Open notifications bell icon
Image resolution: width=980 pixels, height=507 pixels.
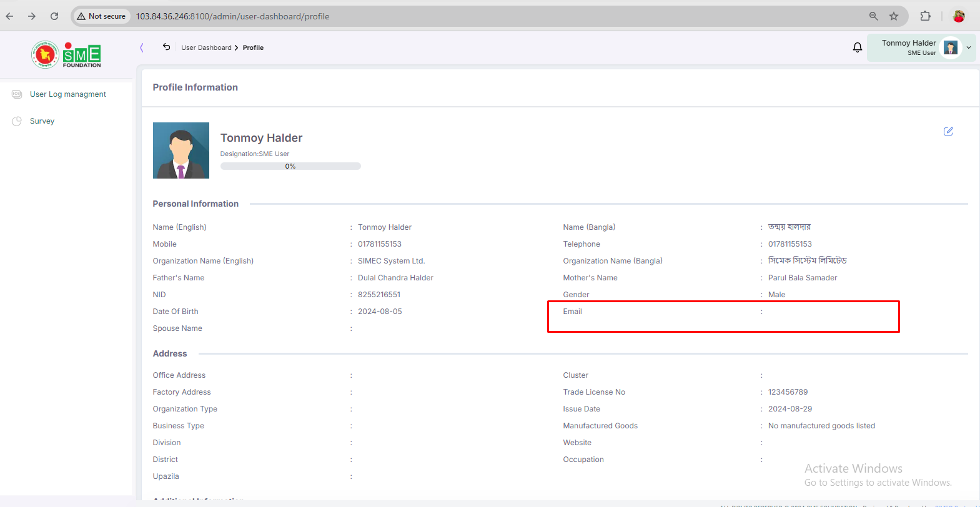858,47
